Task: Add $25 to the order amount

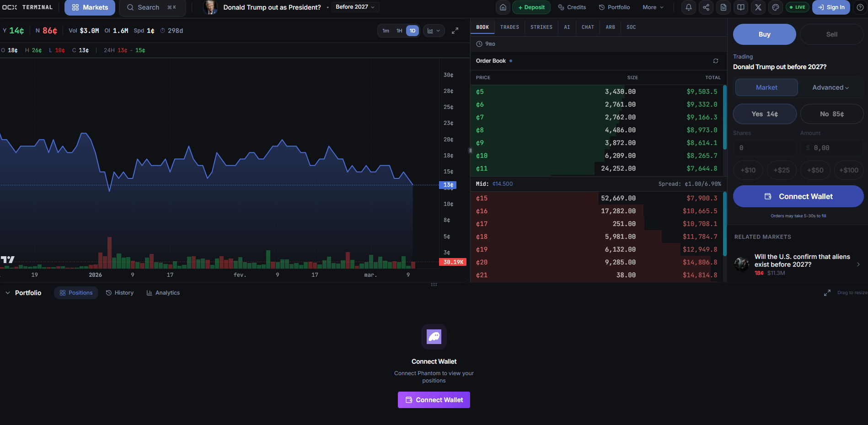Action: [782, 170]
